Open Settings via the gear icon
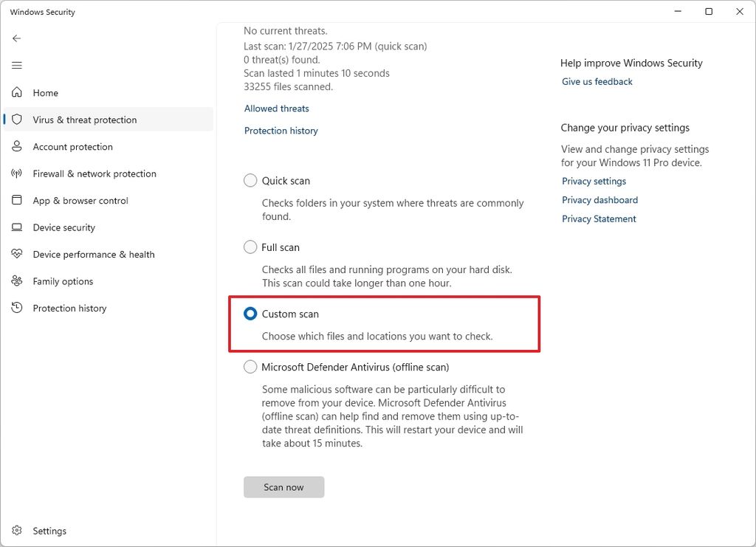This screenshot has width=756, height=547. [x=16, y=530]
